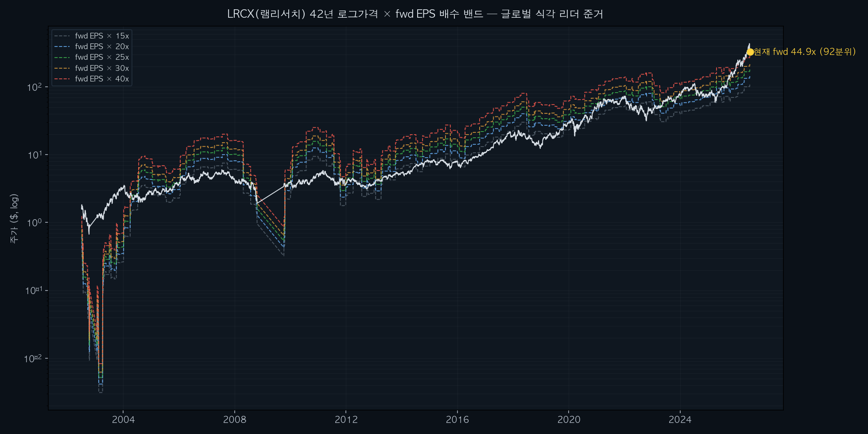Viewport: 868px width, 434px height.
Task: Click the orange dashed line sample for 30x
Action: (62, 68)
